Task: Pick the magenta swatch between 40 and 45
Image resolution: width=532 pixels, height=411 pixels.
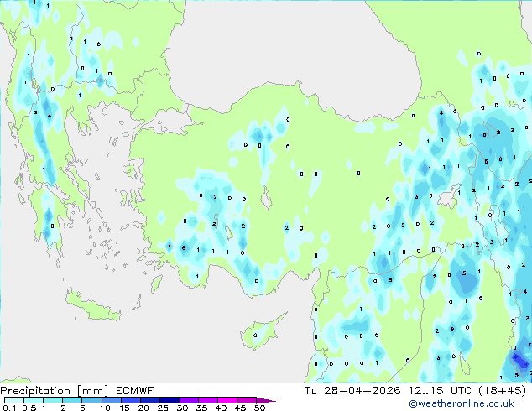Action: [x=227, y=400]
